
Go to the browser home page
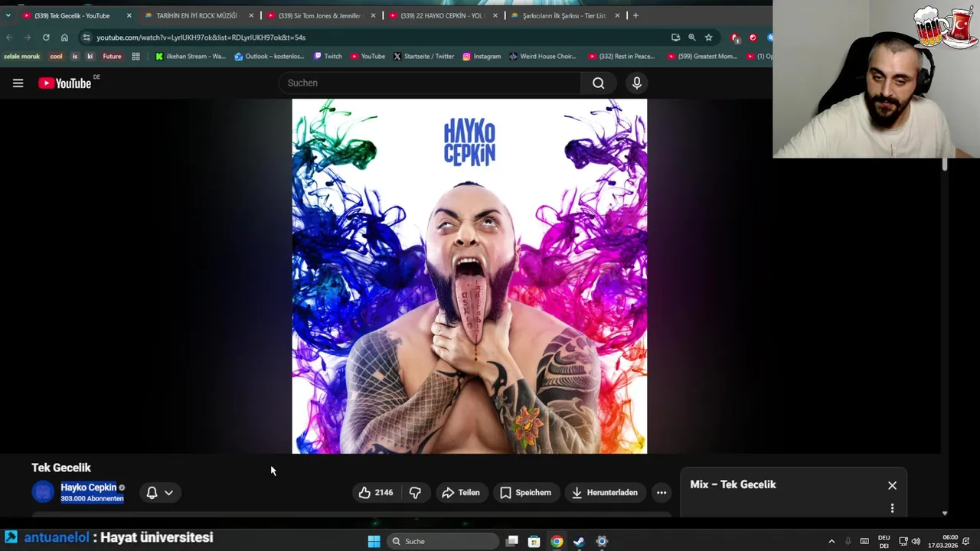pyautogui.click(x=64, y=37)
